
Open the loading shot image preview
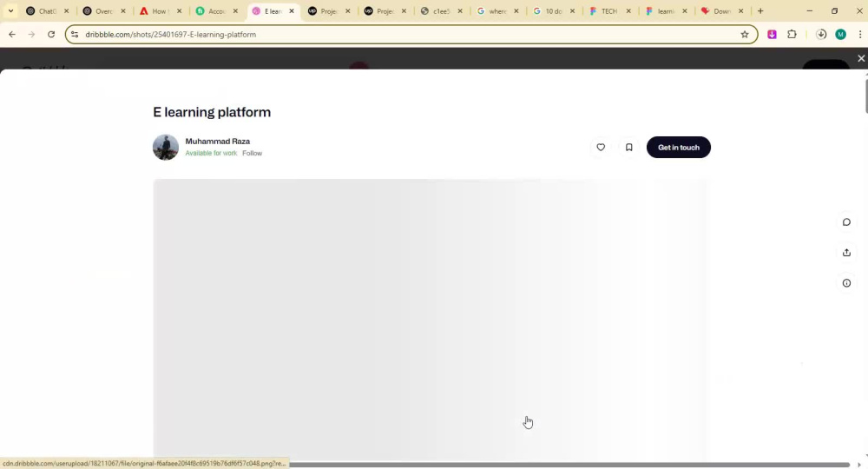click(430, 319)
